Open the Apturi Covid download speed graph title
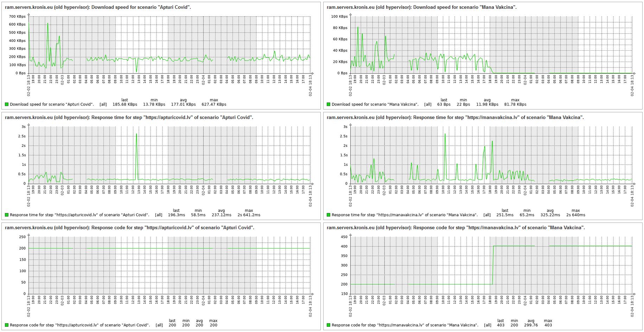Viewport: 644px width, 332px height. pos(98,7)
